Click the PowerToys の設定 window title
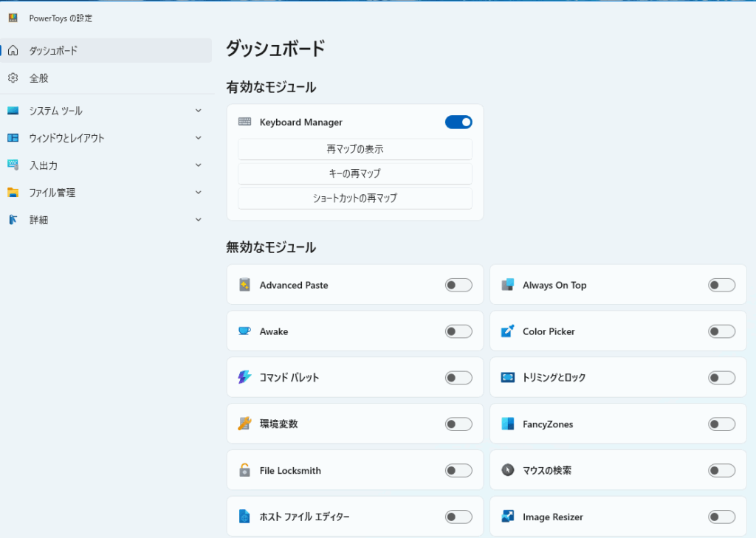This screenshot has width=756, height=538. (61, 18)
